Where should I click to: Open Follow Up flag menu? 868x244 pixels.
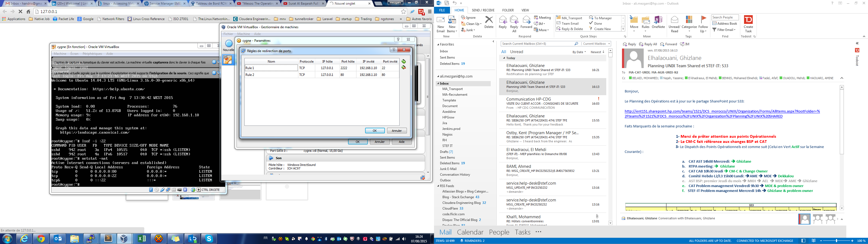pyautogui.click(x=703, y=24)
